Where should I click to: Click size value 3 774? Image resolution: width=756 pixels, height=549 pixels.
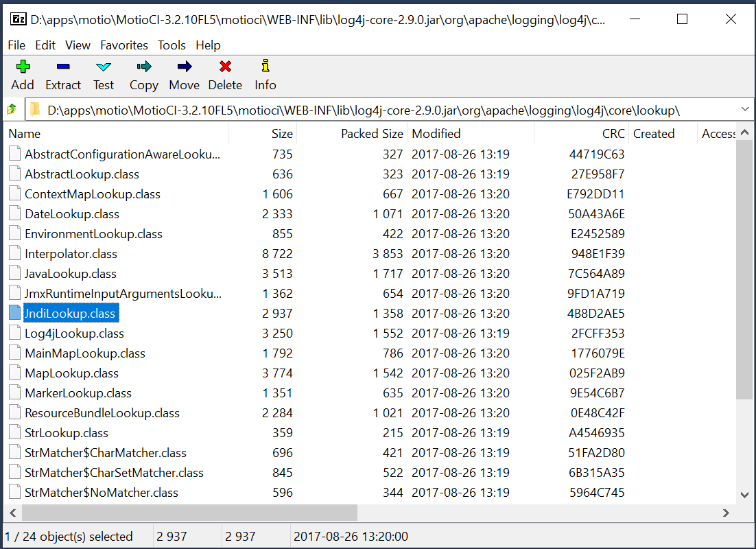coord(277,373)
